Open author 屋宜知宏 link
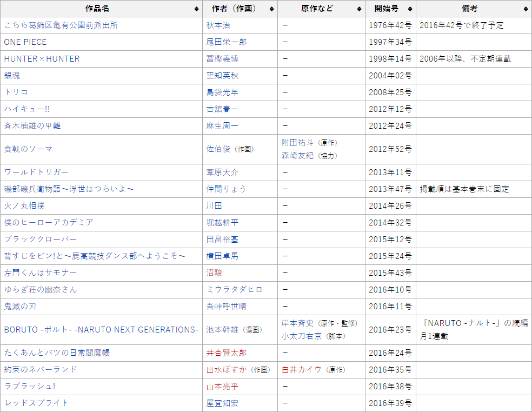The image size is (532, 412). 222,403
